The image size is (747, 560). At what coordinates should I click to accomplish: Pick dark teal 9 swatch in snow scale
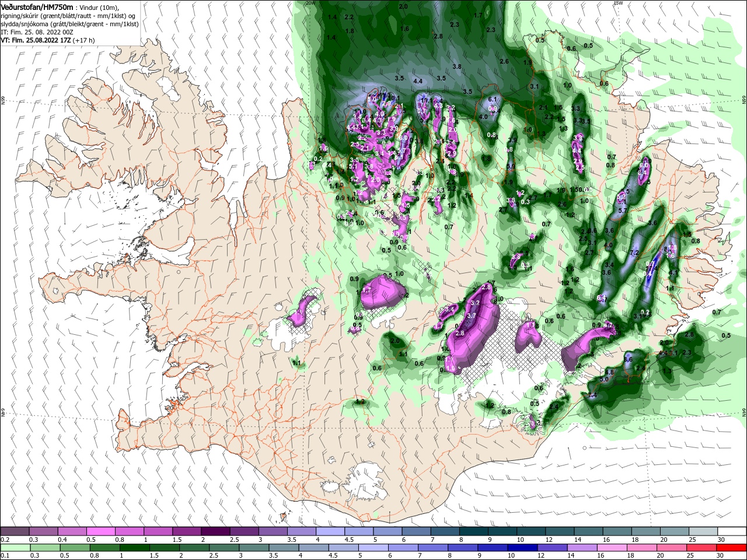coord(502,531)
